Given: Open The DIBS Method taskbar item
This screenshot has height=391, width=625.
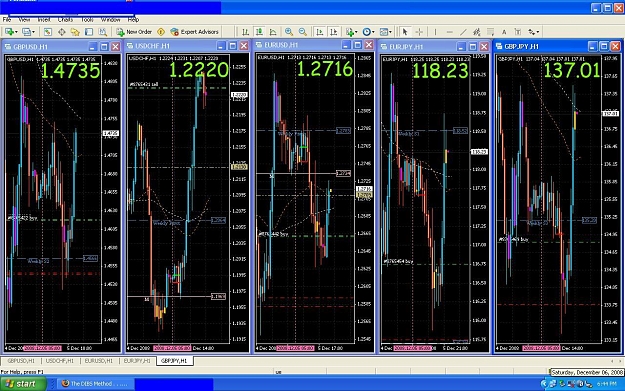Looking at the screenshot, I should tap(94, 384).
